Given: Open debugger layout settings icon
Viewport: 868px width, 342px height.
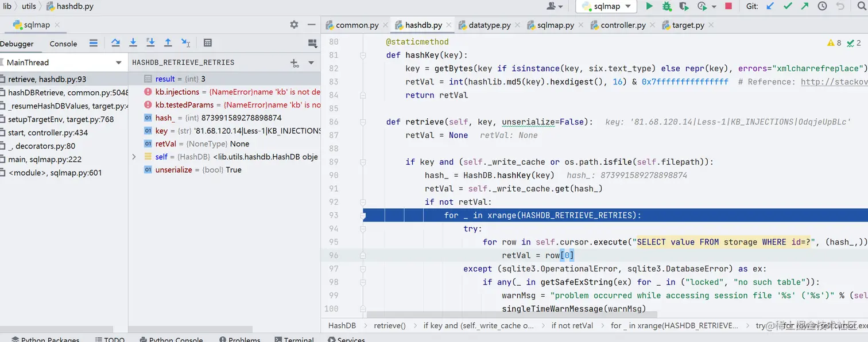Looking at the screenshot, I should tap(313, 43).
